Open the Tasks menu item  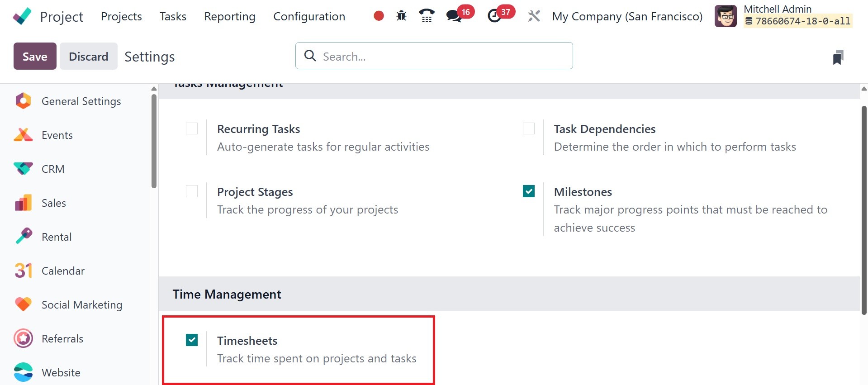[173, 16]
